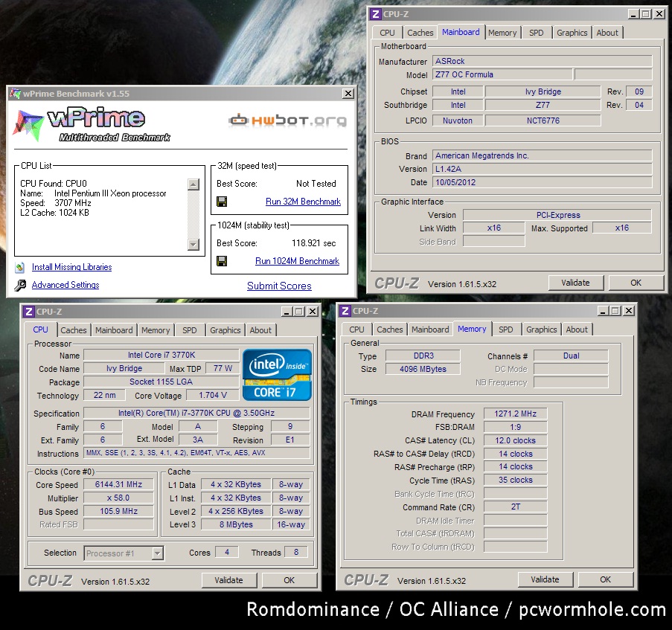Click the Intel Core i7 logo badge
The height and width of the screenshot is (630, 672).
click(278, 375)
